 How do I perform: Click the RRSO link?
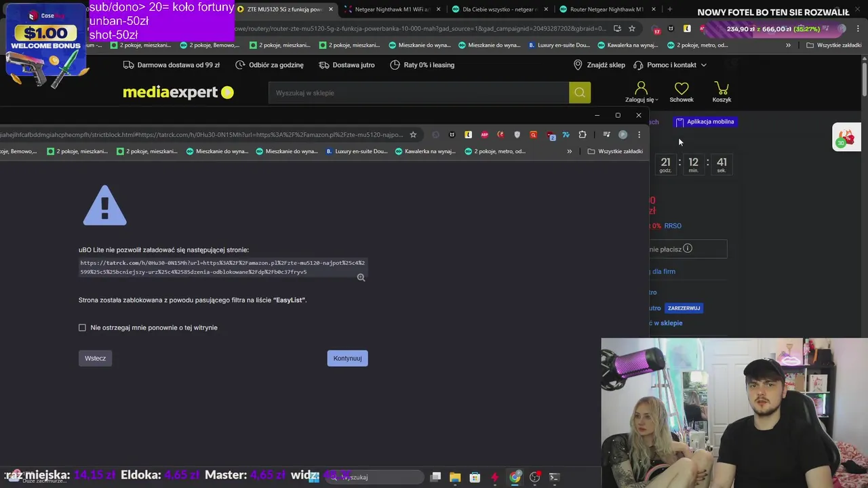tap(673, 226)
